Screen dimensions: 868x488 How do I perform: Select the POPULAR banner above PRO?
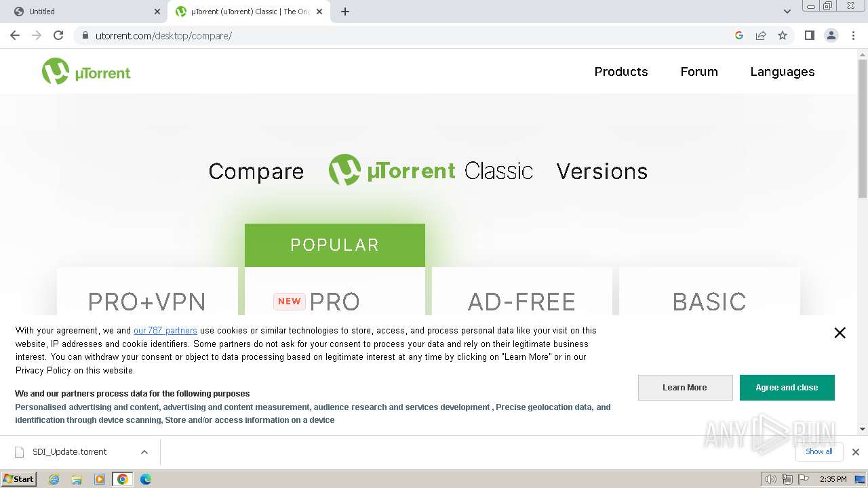coord(335,245)
